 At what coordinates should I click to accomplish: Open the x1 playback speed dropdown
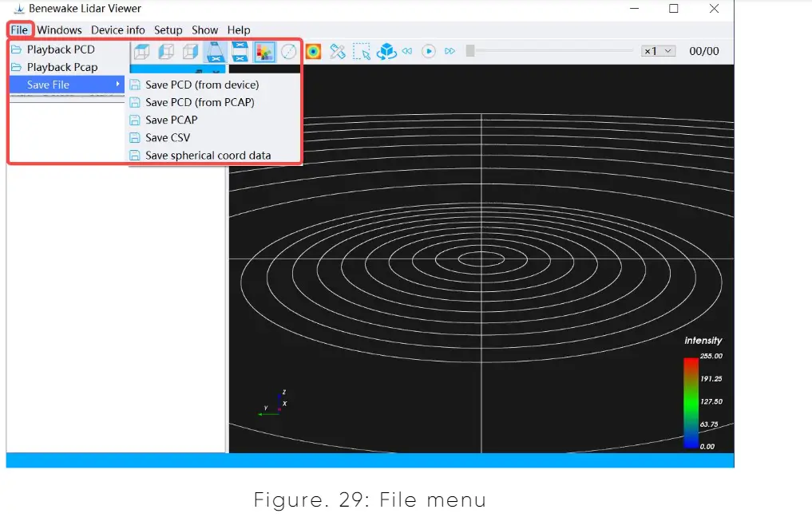[x=658, y=51]
